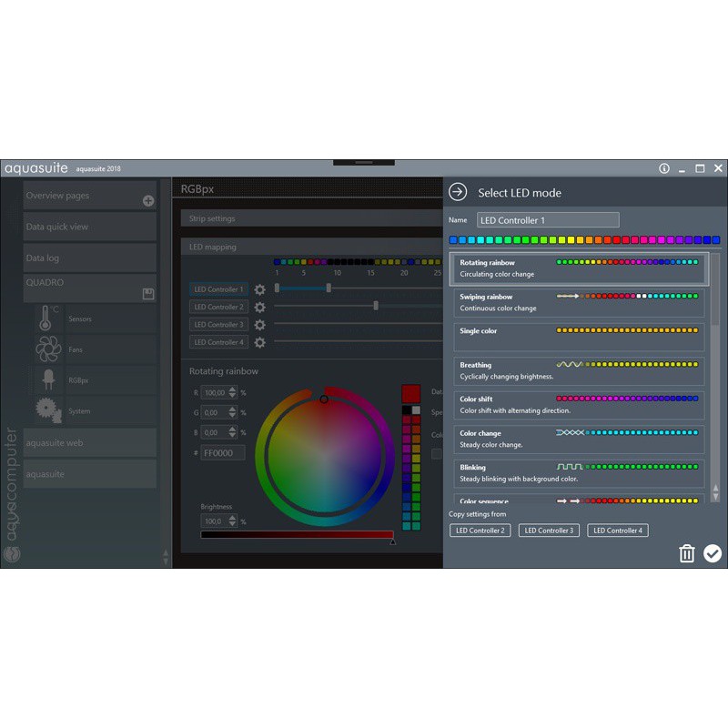728x728 pixels.
Task: Select the Breathing LED mode
Action: coord(580,370)
